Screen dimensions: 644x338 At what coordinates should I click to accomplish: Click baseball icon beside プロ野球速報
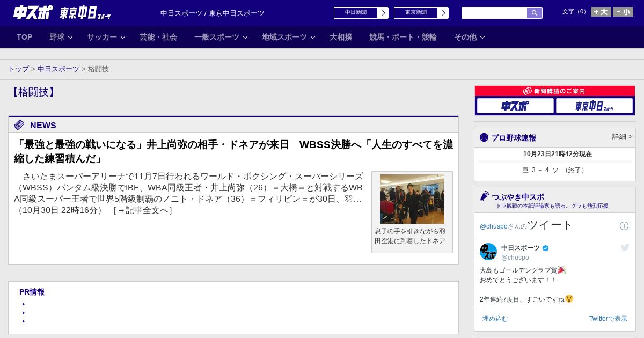(484, 137)
